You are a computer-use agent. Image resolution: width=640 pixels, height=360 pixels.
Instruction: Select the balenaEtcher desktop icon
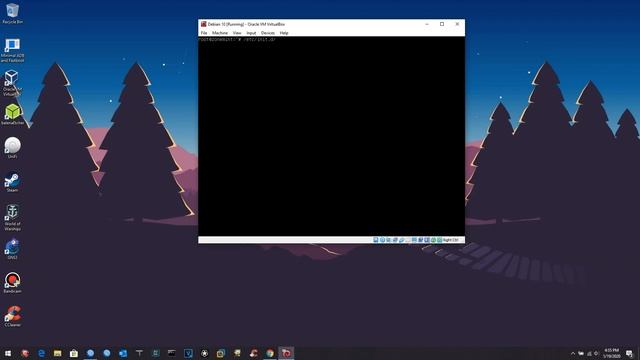tap(12, 114)
